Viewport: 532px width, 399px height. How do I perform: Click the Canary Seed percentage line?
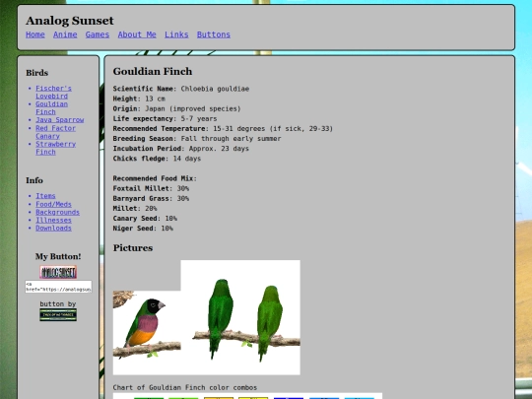145,218
